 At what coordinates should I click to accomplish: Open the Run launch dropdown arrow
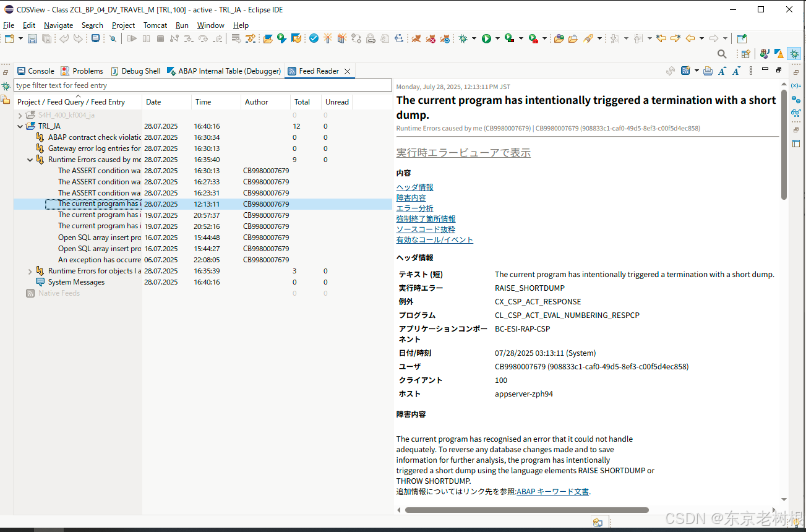point(497,38)
